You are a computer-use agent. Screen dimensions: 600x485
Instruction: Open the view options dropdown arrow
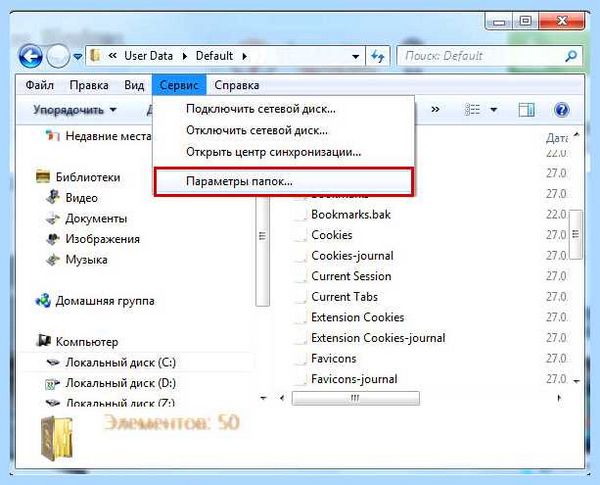pyautogui.click(x=494, y=110)
